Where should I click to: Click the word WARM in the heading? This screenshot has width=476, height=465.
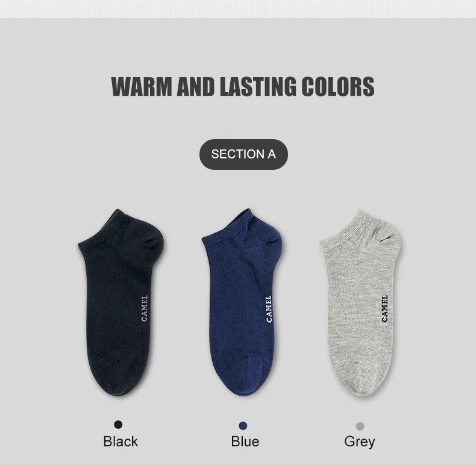point(142,87)
